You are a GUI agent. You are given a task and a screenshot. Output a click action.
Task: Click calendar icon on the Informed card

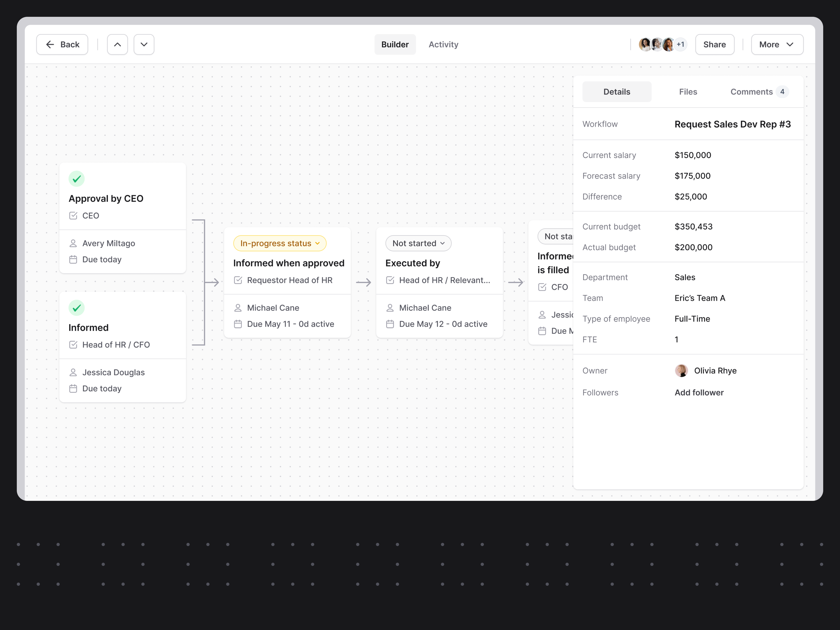(73, 388)
